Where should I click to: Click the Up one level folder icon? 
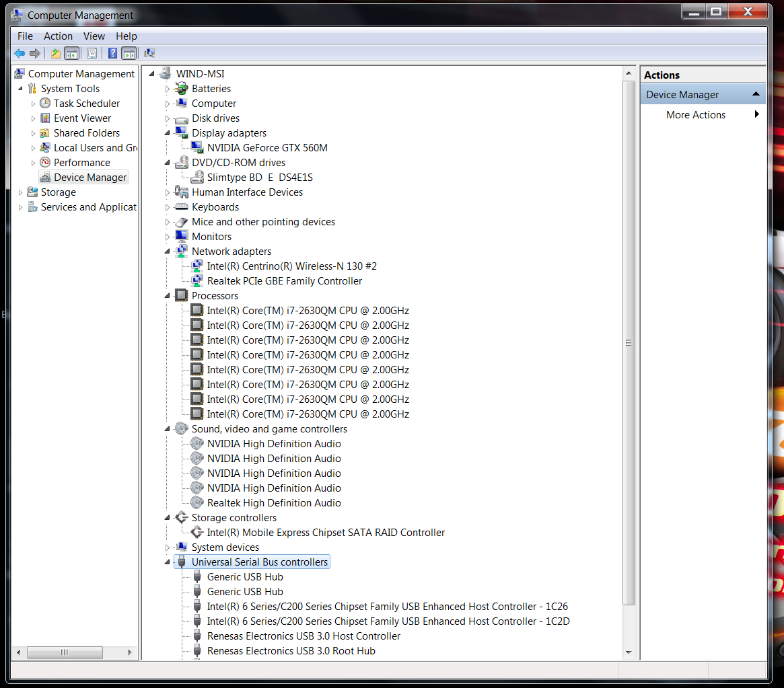(55, 53)
